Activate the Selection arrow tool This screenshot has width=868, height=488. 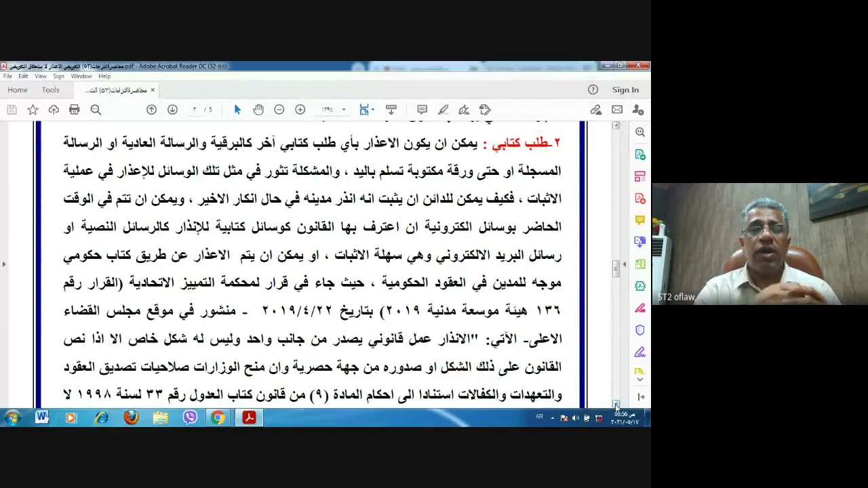[x=237, y=110]
